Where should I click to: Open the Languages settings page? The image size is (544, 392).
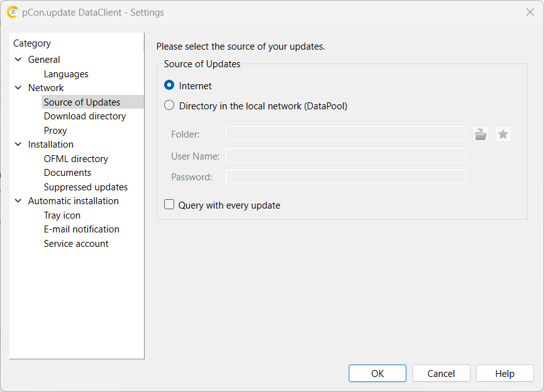tap(66, 74)
